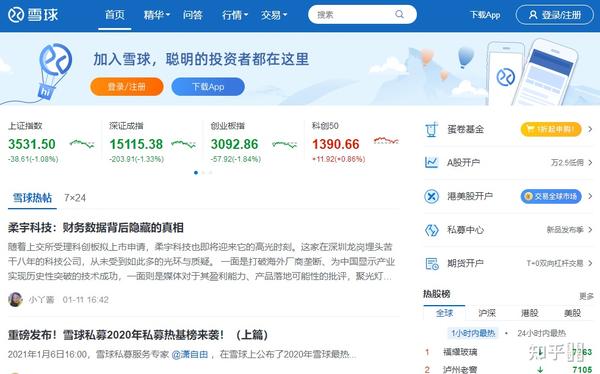Click the Xueqiu 雪球 logo
600x374 pixels.
pyautogui.click(x=33, y=15)
